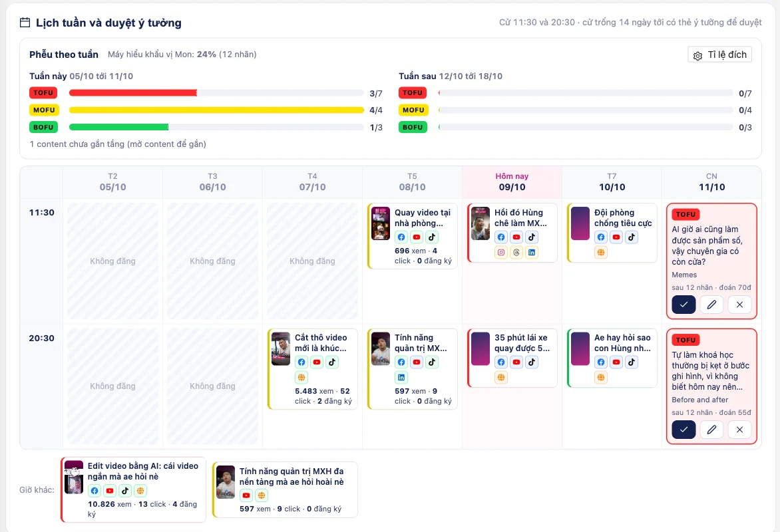Click the calendar icon beside 'Lịch tuần và duyệt ý tưởng'
The image size is (780, 532).
pyautogui.click(x=25, y=23)
